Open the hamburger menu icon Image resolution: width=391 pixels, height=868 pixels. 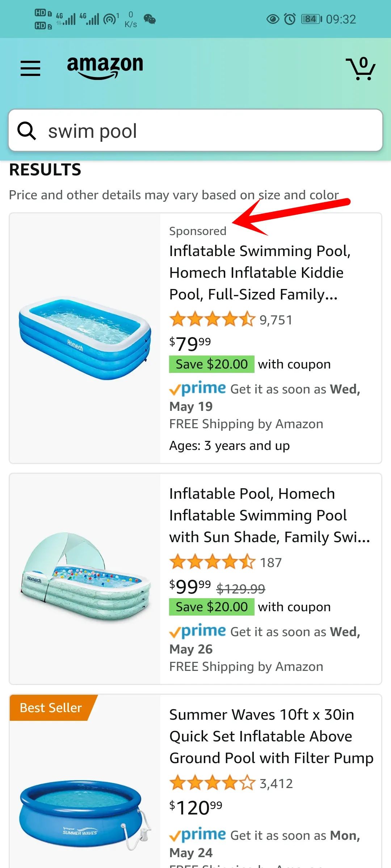coord(30,68)
